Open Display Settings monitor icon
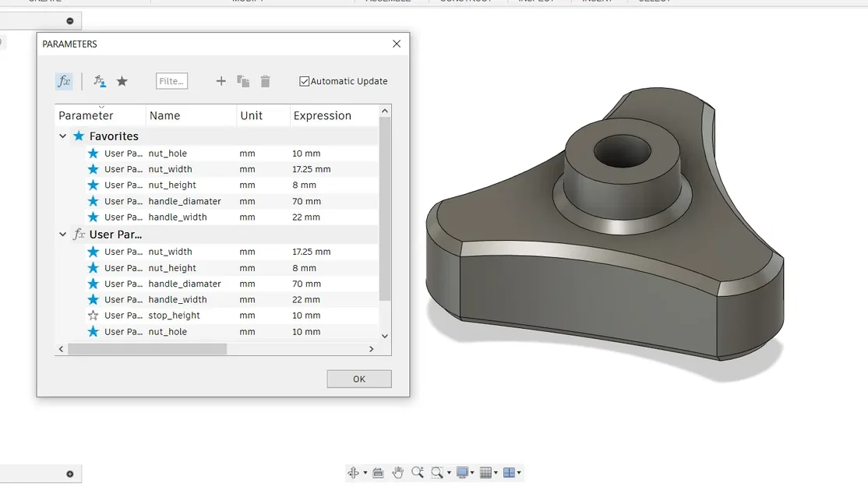Screen dimensions: 868x487 [462, 472]
